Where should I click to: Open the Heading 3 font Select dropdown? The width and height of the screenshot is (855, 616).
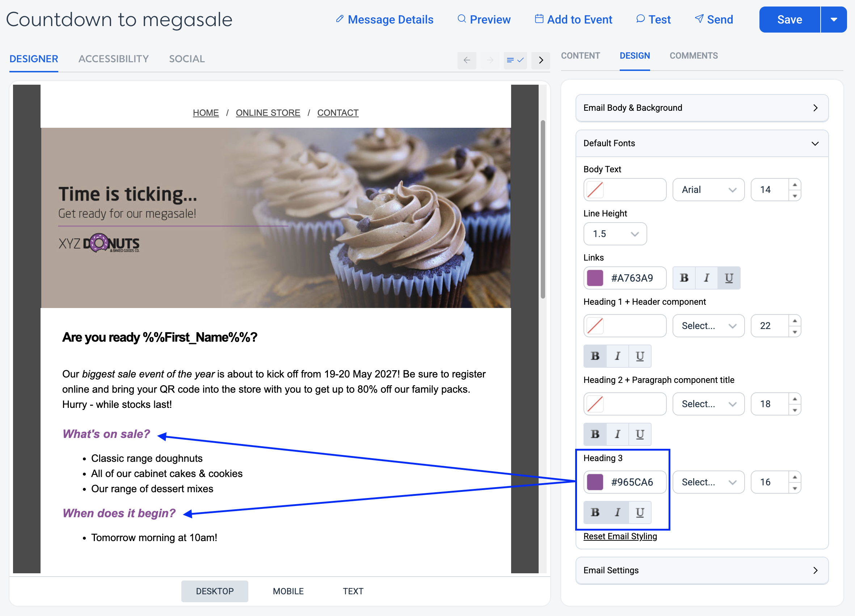click(708, 482)
